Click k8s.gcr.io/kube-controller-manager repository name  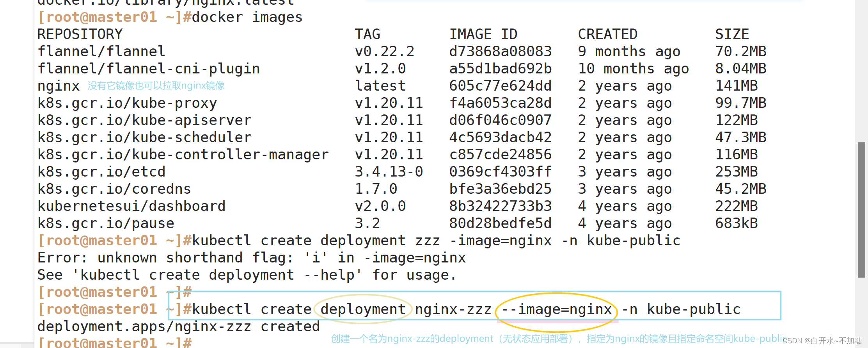[x=183, y=155]
